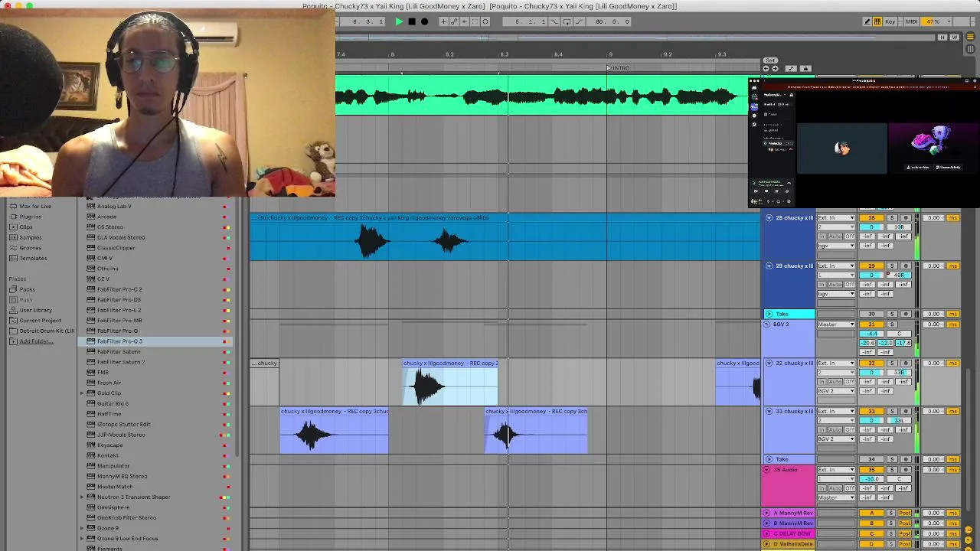Open track 28 bgv output dropdown

point(836,246)
